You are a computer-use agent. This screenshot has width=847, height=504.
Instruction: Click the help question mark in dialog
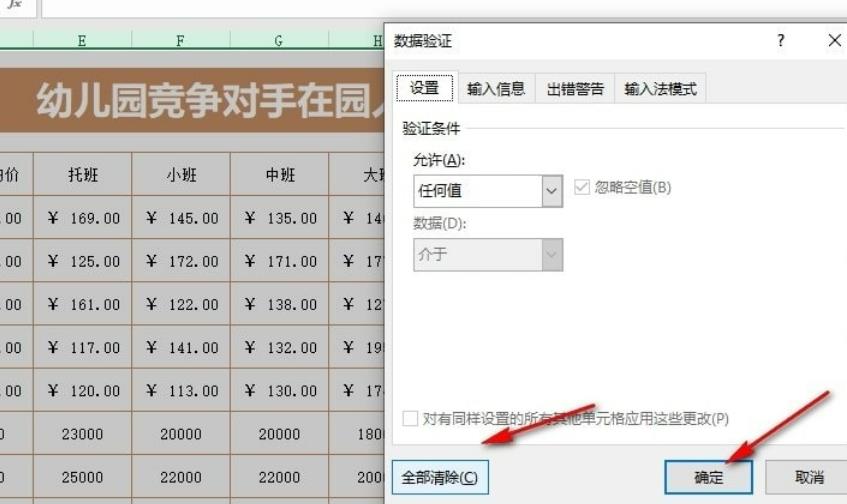click(781, 41)
